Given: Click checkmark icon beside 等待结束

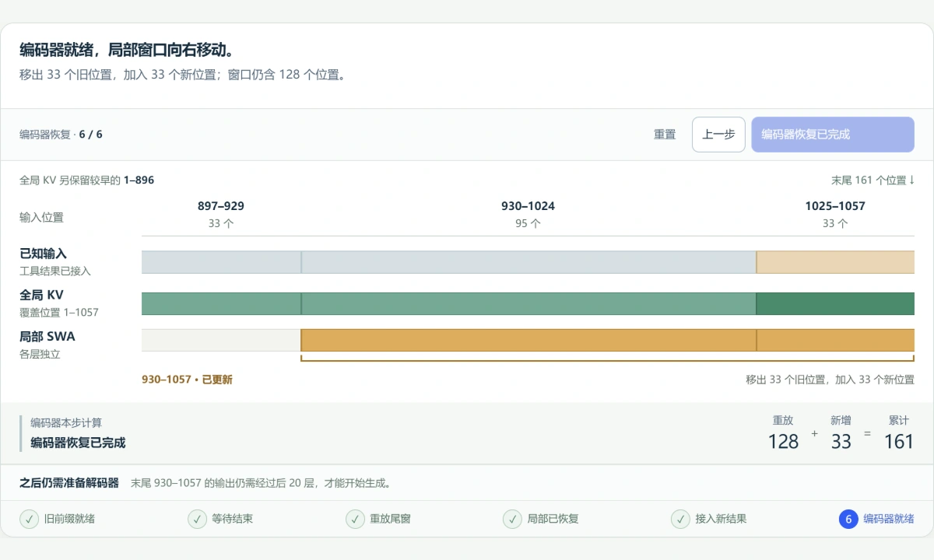Looking at the screenshot, I should point(197,519).
